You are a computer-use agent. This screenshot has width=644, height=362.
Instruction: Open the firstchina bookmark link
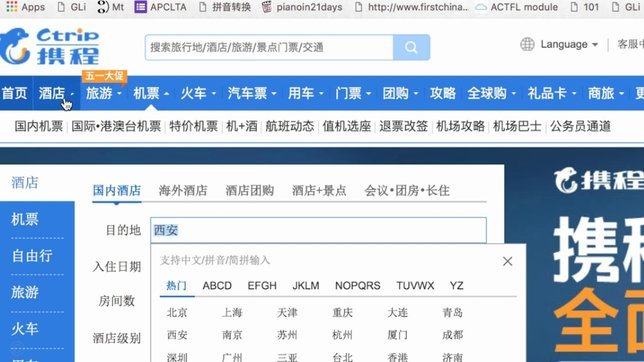412,7
